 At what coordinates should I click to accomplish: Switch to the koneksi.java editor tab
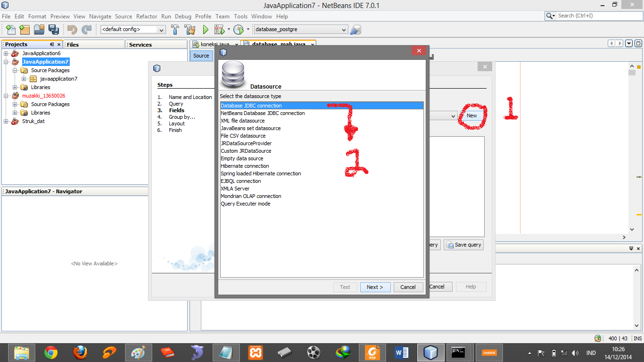click(x=215, y=44)
